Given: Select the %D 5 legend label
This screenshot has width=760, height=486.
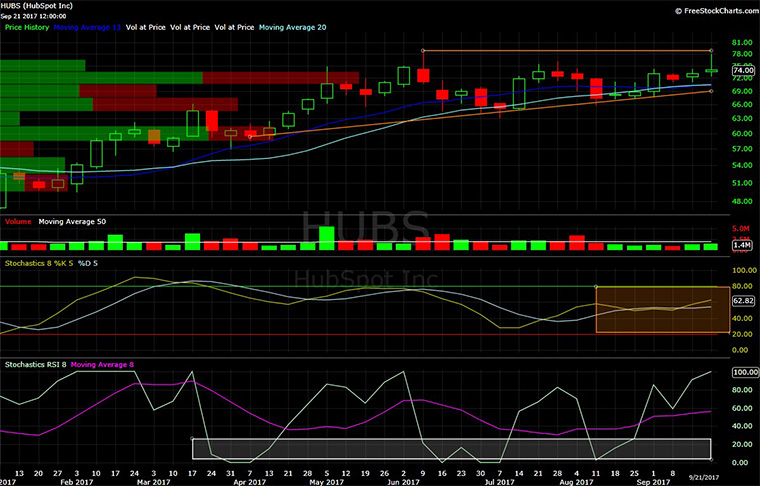Looking at the screenshot, I should pos(88,263).
